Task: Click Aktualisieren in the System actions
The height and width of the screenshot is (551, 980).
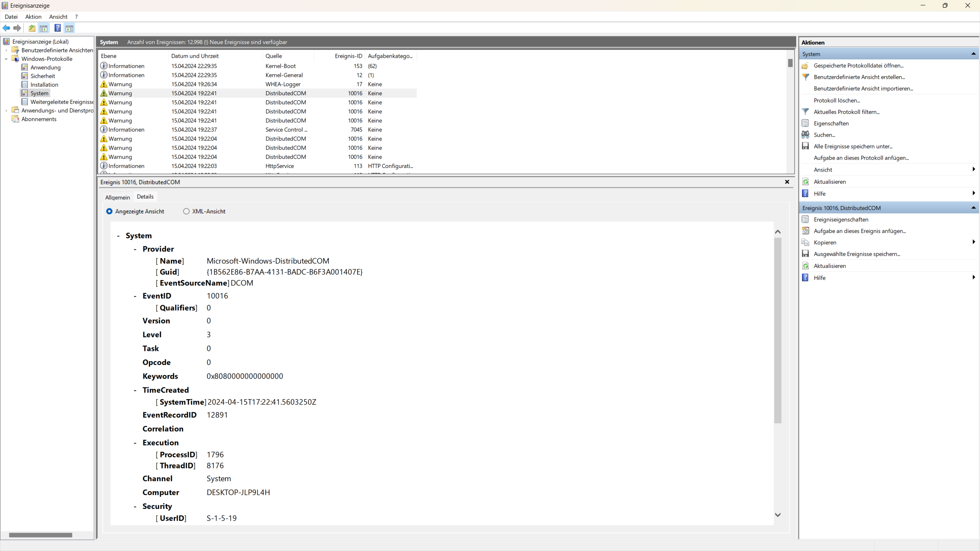Action: (830, 182)
